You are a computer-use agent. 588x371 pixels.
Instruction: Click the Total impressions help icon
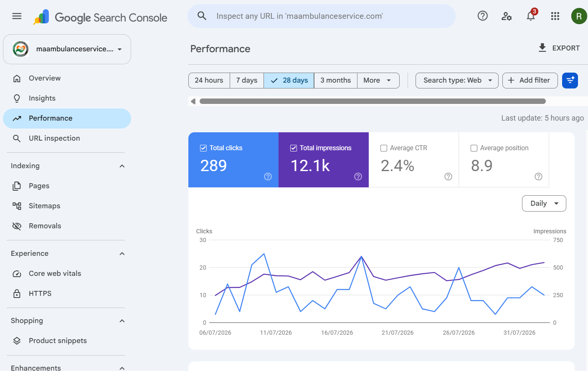point(358,177)
